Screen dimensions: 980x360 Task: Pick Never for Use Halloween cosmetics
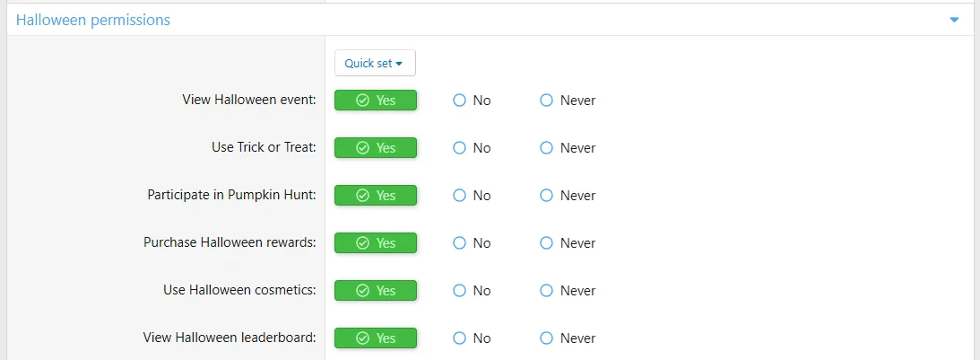coord(568,291)
